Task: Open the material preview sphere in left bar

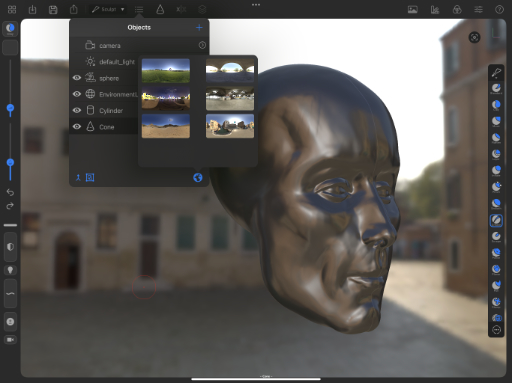Action: [x=10, y=29]
